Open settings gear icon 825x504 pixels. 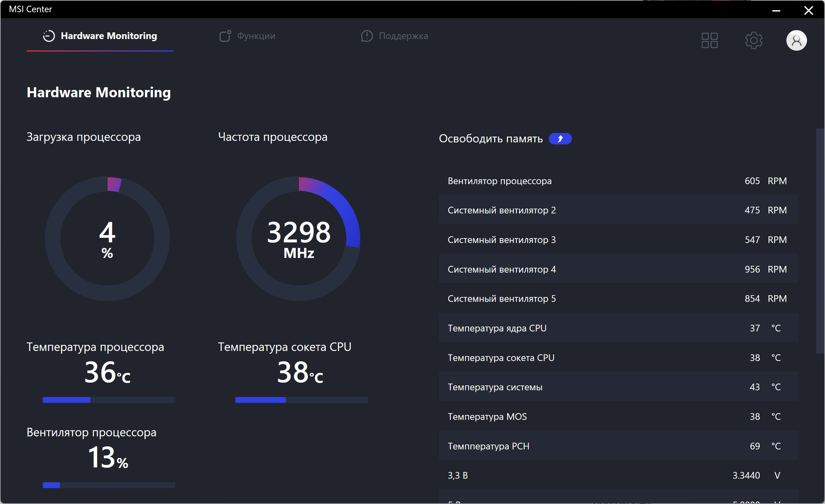coord(753,40)
